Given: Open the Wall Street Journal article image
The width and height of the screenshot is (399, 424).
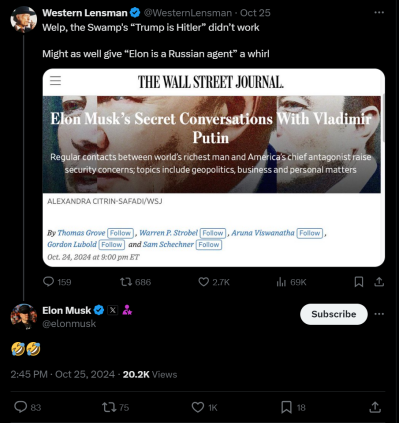Looking at the screenshot, I should point(212,144).
